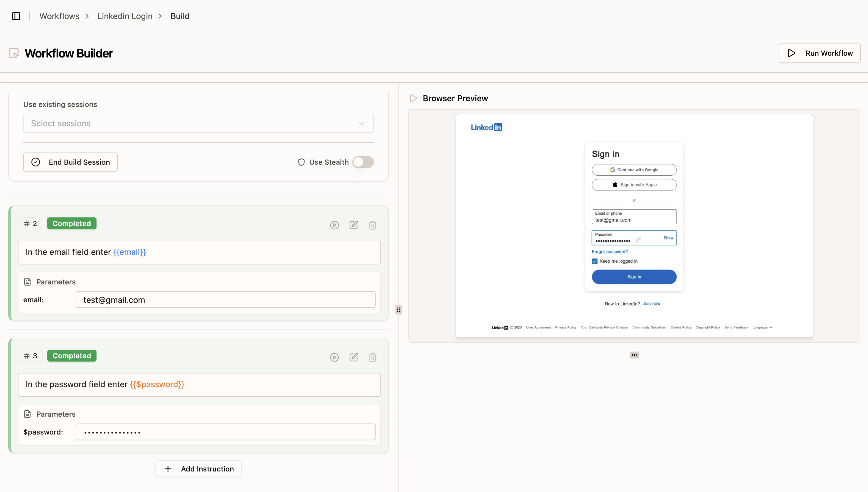Open the Linkedin Login breadcrumb item
The width and height of the screenshot is (868, 492).
tap(125, 16)
